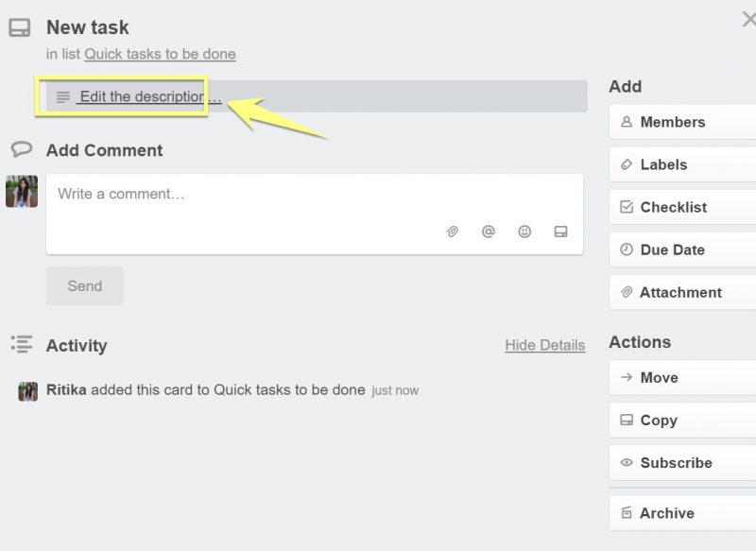Add a Checklist to the card
Screen dimensions: 756x551
pos(682,207)
